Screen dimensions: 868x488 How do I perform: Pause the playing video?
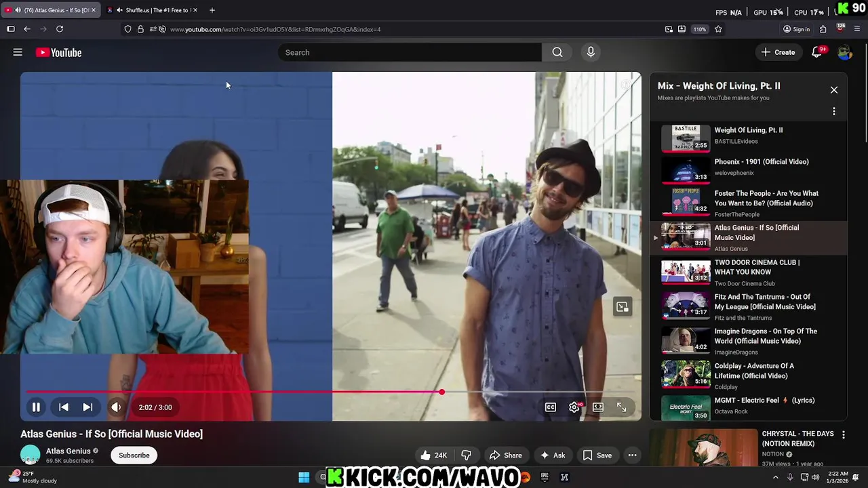(36, 407)
